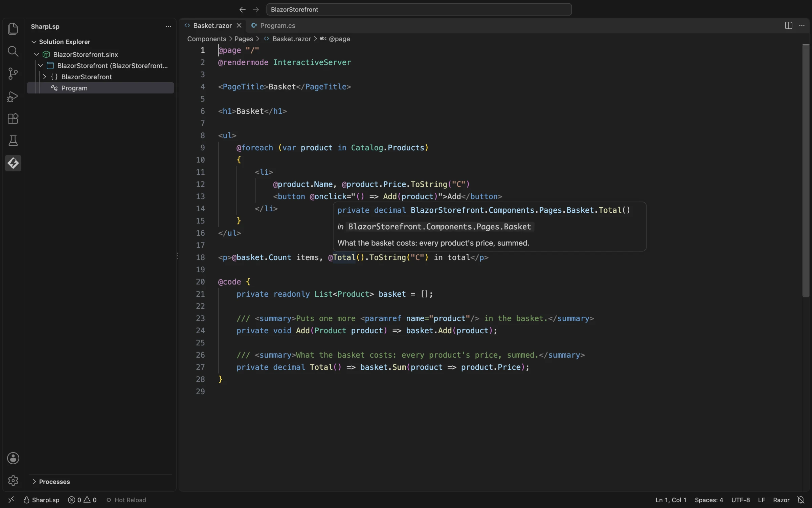The height and width of the screenshot is (508, 812).
Task: Open the Search view in activity bar
Action: click(x=13, y=51)
